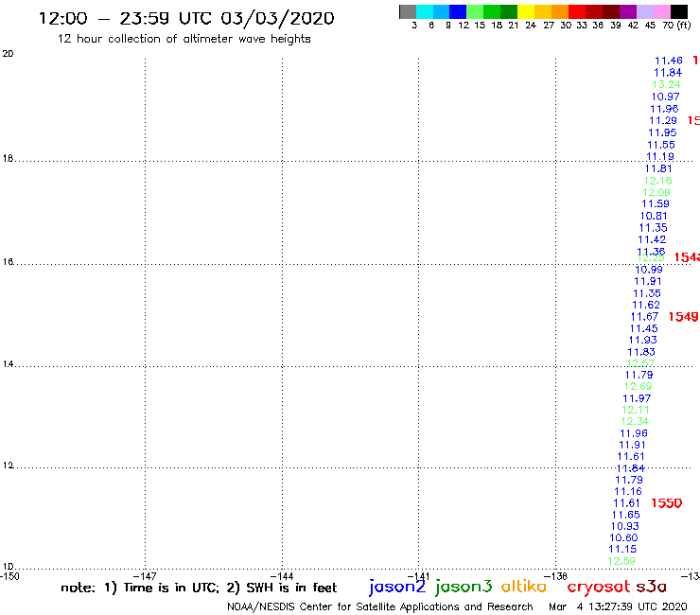Click the latitude axis label 18

click(x=8, y=159)
